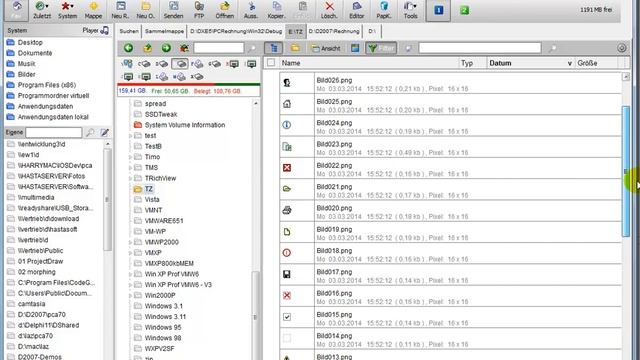The image size is (640, 360).
Task: Switch to window pane 2 green button
Action: click(464, 10)
